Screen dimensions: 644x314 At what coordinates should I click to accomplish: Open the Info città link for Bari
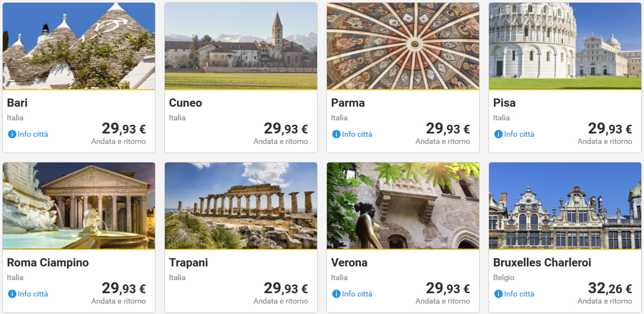click(33, 134)
